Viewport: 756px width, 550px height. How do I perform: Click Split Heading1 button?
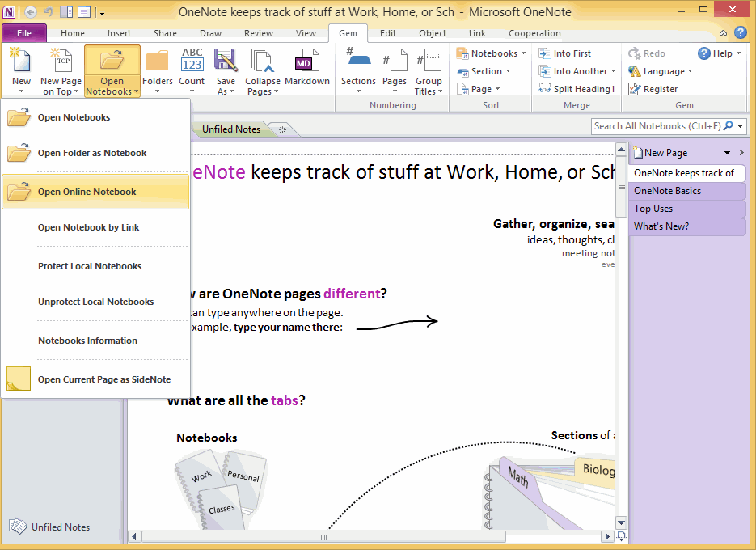tap(577, 89)
